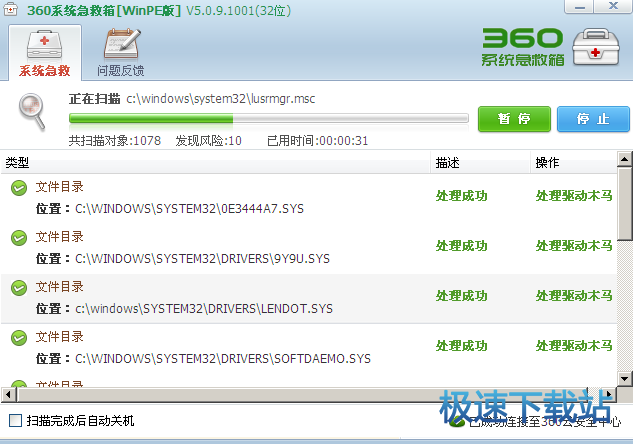Click green check icon for LENDOT.SYS row
Screen dimensions: 633x444
[19, 288]
